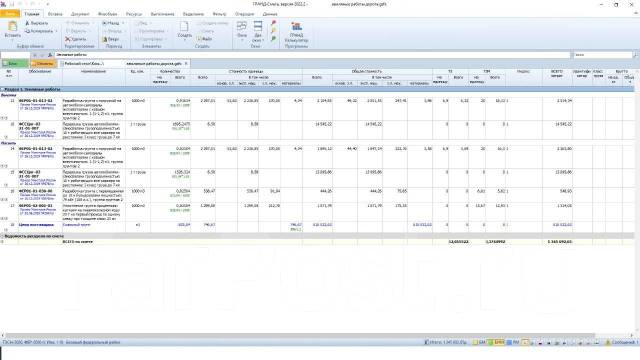This screenshot has height=360, width=640.
Task: Select the Выемка group row
Action: [x=317, y=95]
